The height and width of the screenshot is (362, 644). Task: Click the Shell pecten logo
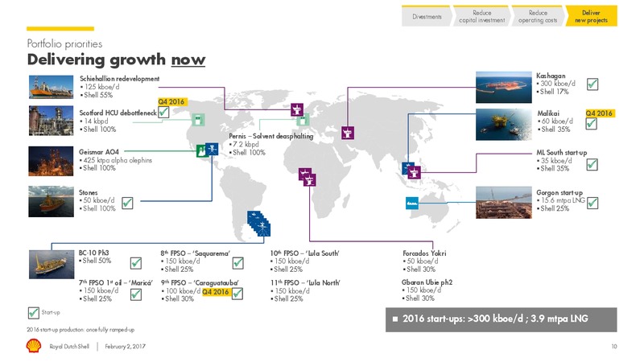tap(34, 346)
